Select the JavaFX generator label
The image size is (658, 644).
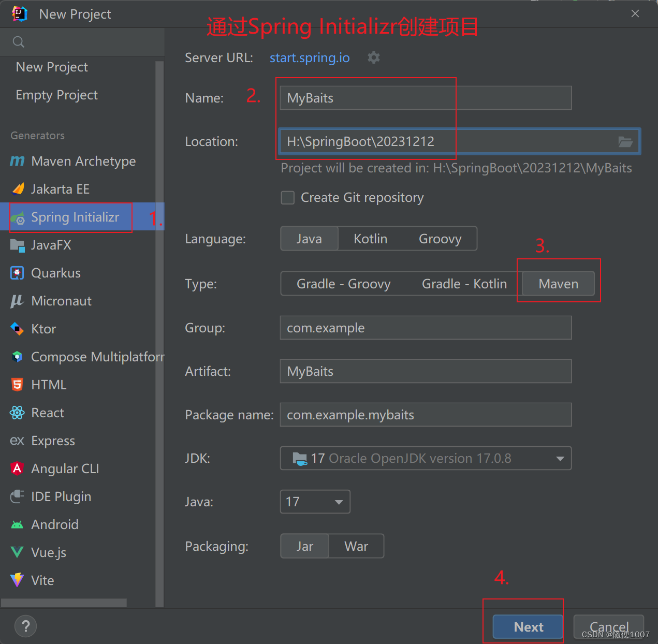[x=51, y=245]
